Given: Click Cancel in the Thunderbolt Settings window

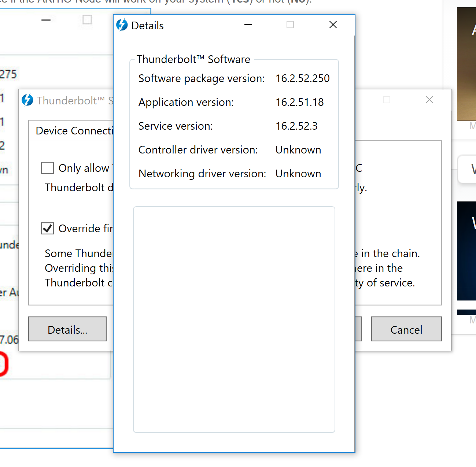Looking at the screenshot, I should pos(406,329).
